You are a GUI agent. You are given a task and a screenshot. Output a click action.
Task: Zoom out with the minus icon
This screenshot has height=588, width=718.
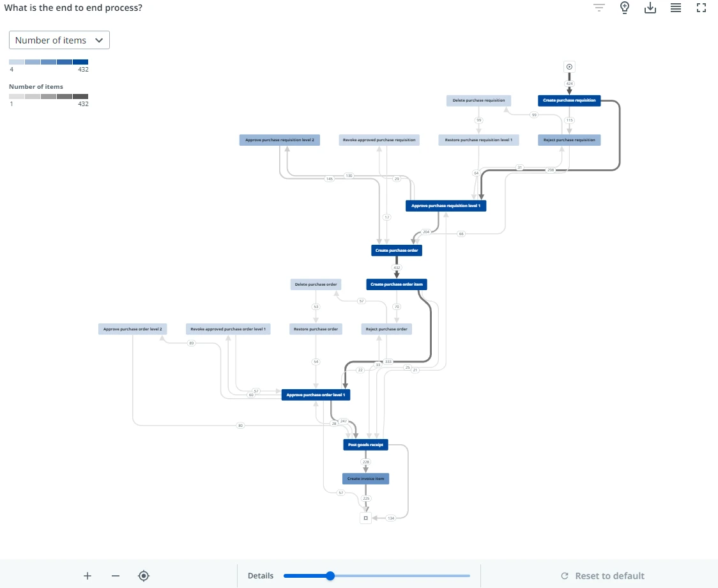pos(116,576)
